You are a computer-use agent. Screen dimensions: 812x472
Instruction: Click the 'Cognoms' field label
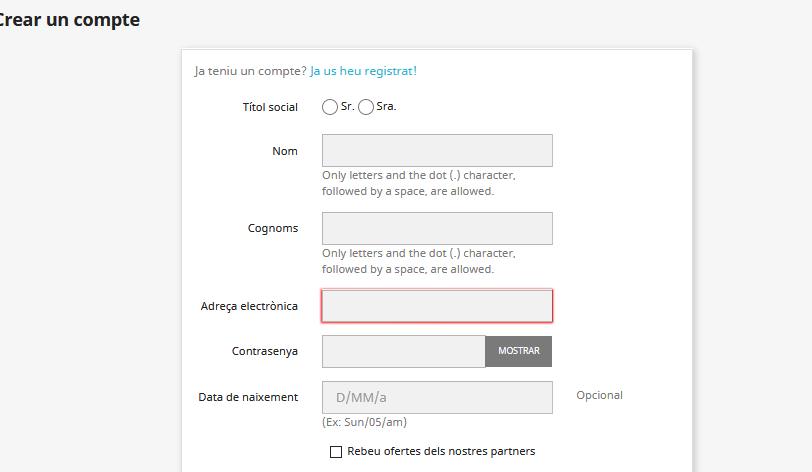(273, 228)
